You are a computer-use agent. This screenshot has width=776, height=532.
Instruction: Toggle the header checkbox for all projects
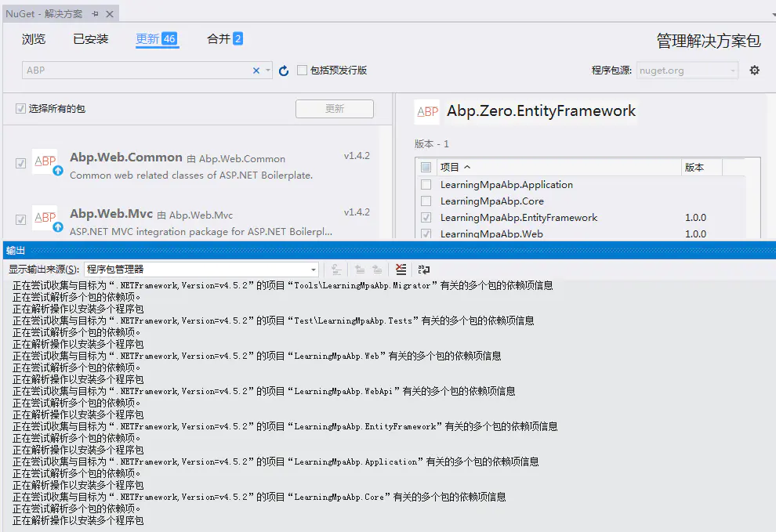pos(426,167)
